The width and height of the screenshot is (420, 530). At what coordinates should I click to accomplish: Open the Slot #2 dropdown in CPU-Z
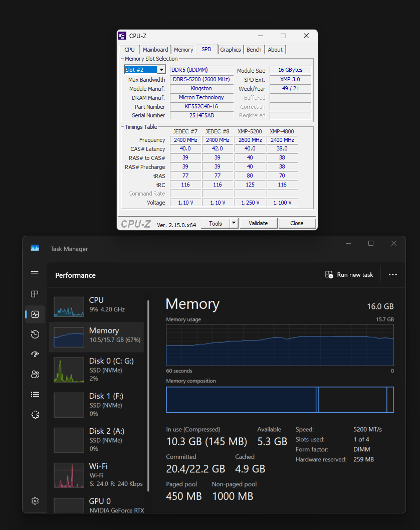[161, 70]
